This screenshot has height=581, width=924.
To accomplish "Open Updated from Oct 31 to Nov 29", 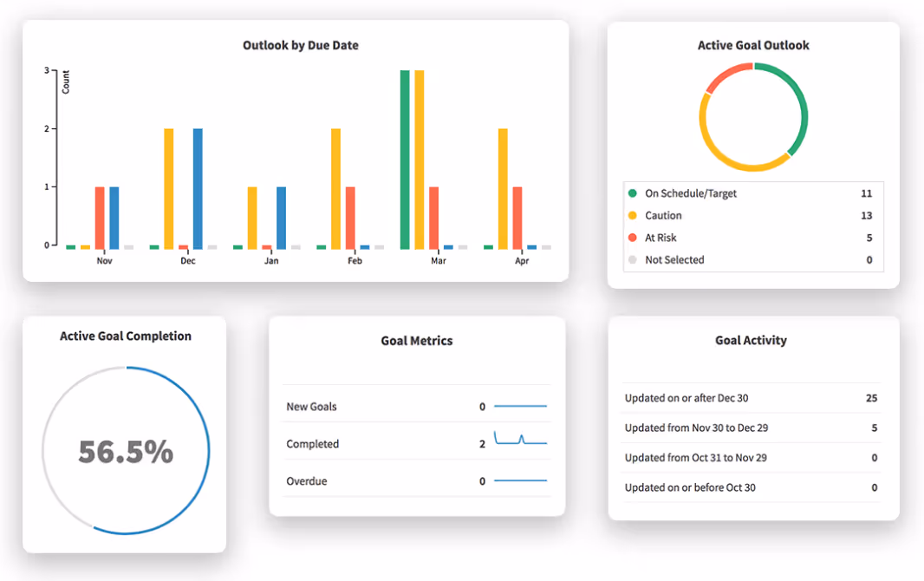I will (x=751, y=458).
